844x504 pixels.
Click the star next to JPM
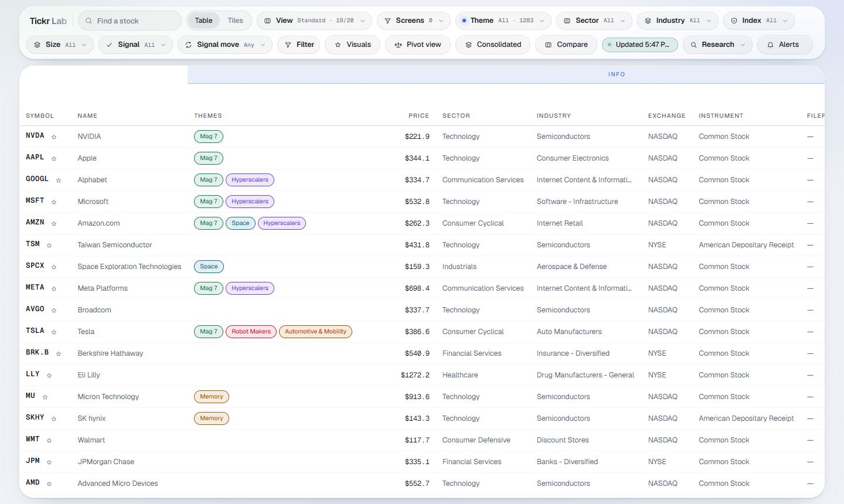49,462
